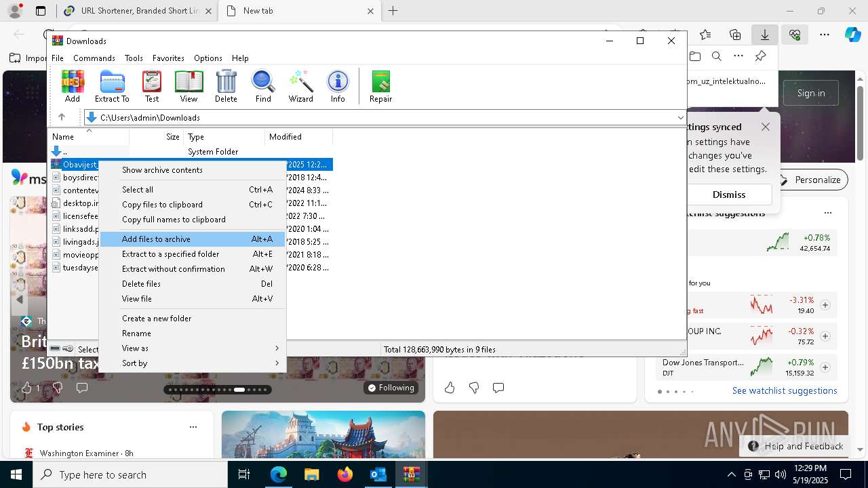Launch the Wizard wand icon
868x488 pixels.
(x=300, y=86)
